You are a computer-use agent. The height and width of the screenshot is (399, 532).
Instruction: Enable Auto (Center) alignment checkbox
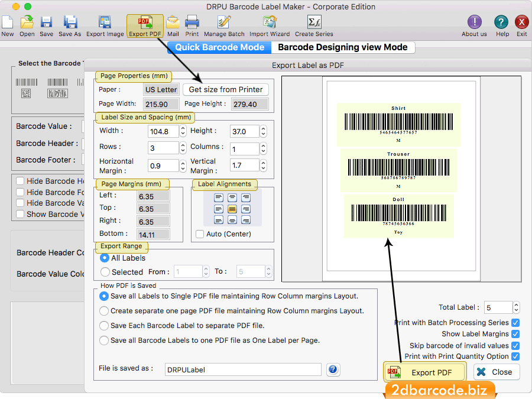pyautogui.click(x=200, y=234)
